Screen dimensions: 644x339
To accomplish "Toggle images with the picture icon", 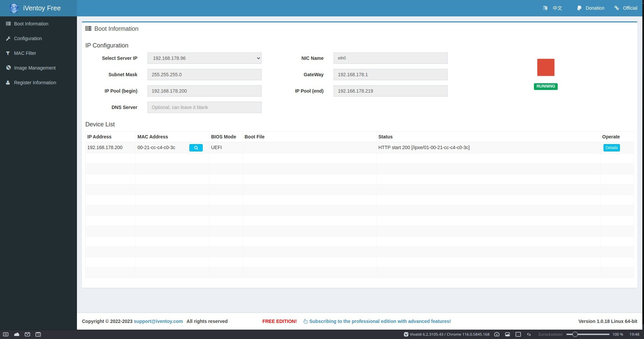I will [x=508, y=334].
